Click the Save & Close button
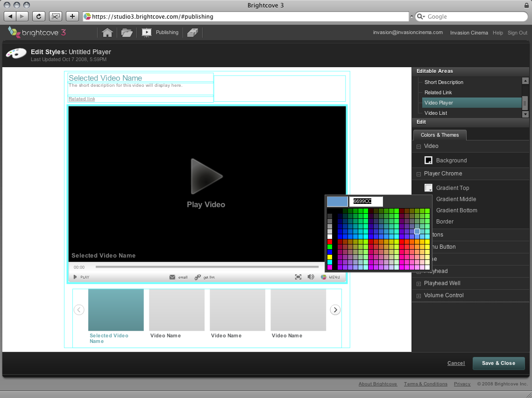 [498, 363]
